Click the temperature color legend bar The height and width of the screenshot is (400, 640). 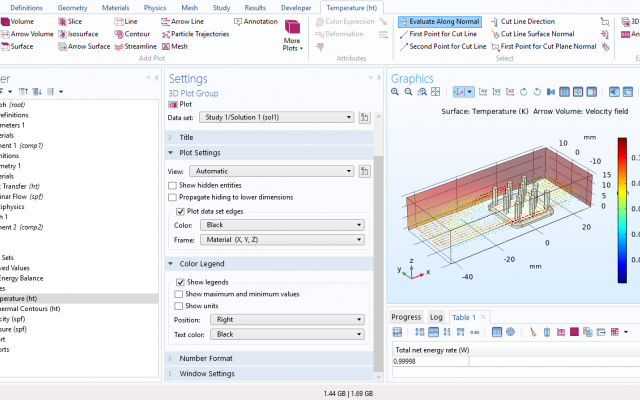(622, 210)
